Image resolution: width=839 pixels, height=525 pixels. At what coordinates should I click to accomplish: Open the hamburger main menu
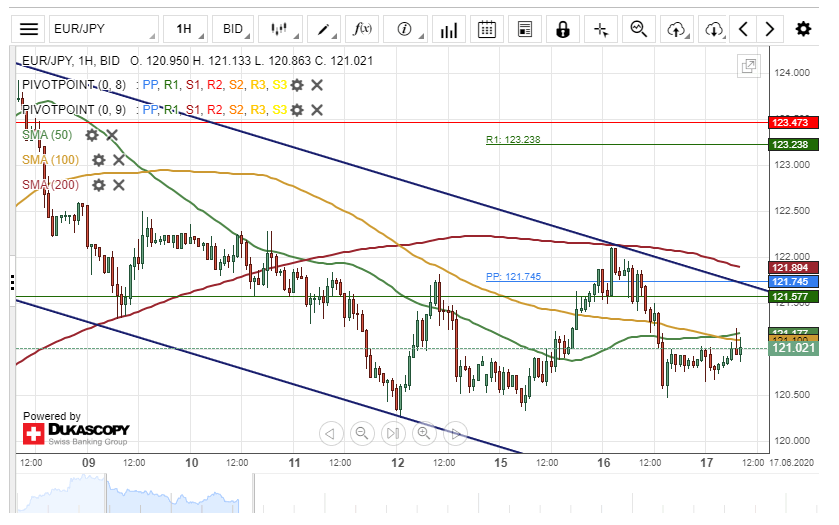30,29
